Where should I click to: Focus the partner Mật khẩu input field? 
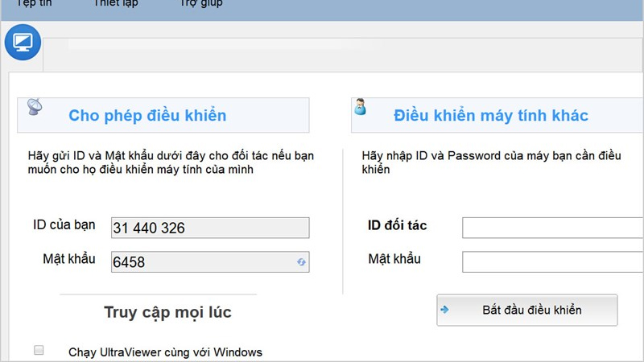552,261
